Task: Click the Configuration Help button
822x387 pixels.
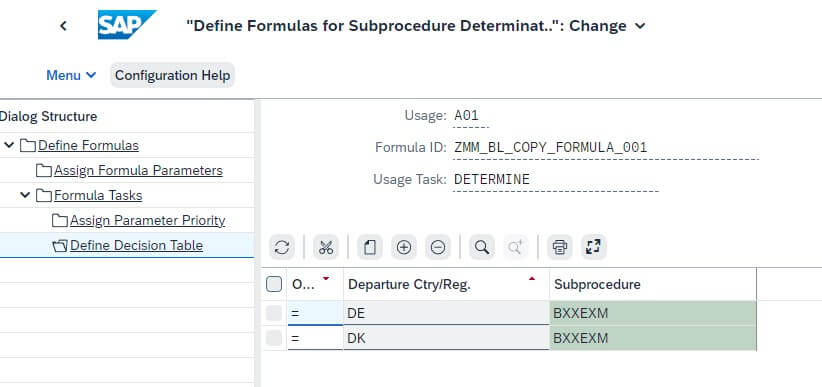Action: [x=172, y=76]
